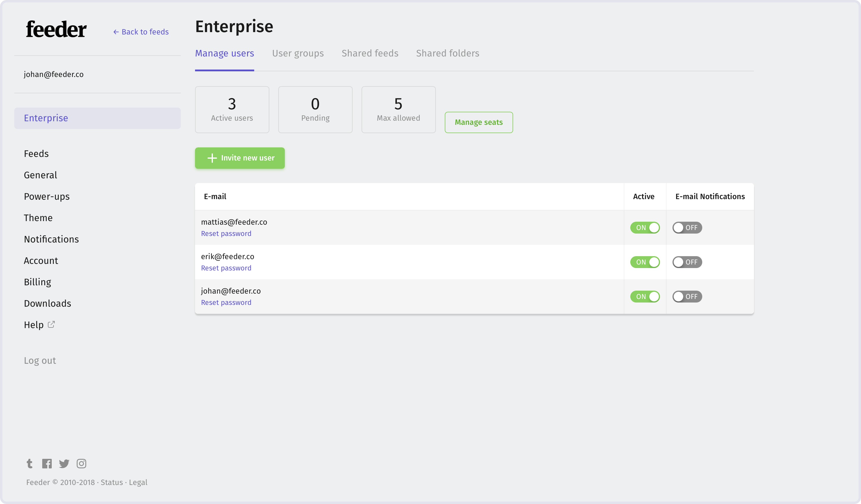Go to Account settings
The height and width of the screenshot is (504, 861).
tap(41, 261)
